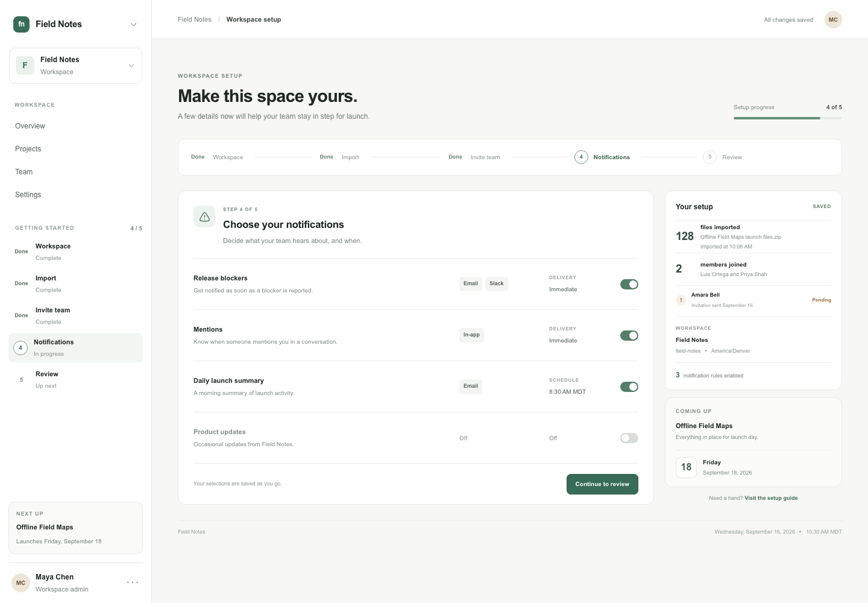Open the Offline Field Maps Next Up card
Image resolution: width=868 pixels, height=603 pixels.
[x=75, y=528]
